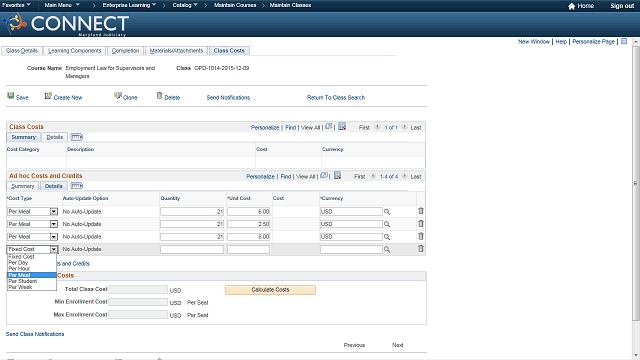Follow the Return To Class Search link
640x360 pixels.
336,98
